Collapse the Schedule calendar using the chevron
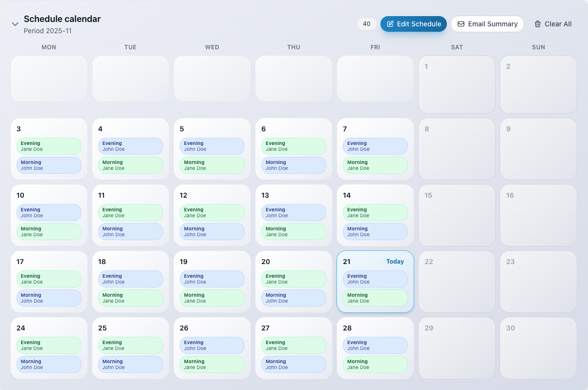Image resolution: width=588 pixels, height=390 pixels. [15, 23]
